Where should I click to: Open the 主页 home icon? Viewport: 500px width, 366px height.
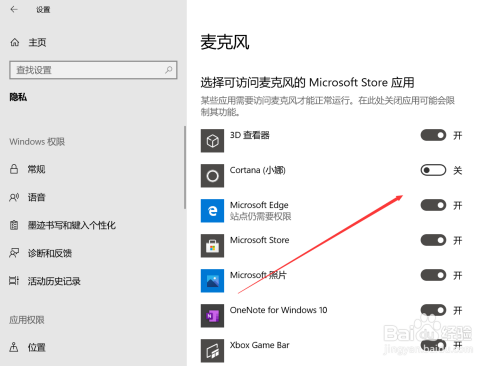click(15, 42)
